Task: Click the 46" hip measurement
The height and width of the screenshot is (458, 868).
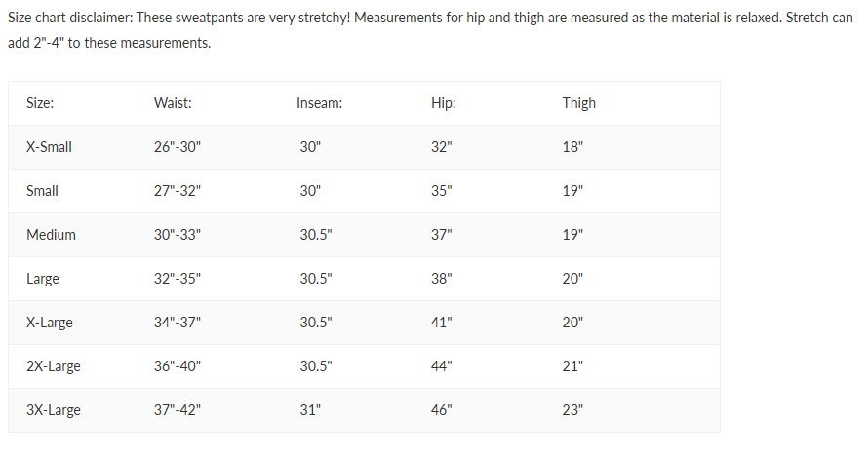Action: (x=441, y=410)
